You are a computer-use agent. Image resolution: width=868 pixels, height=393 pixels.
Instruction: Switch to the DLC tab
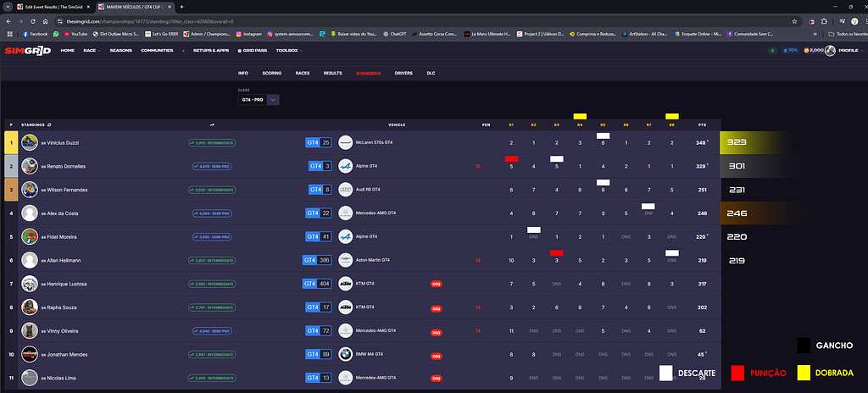pos(431,73)
